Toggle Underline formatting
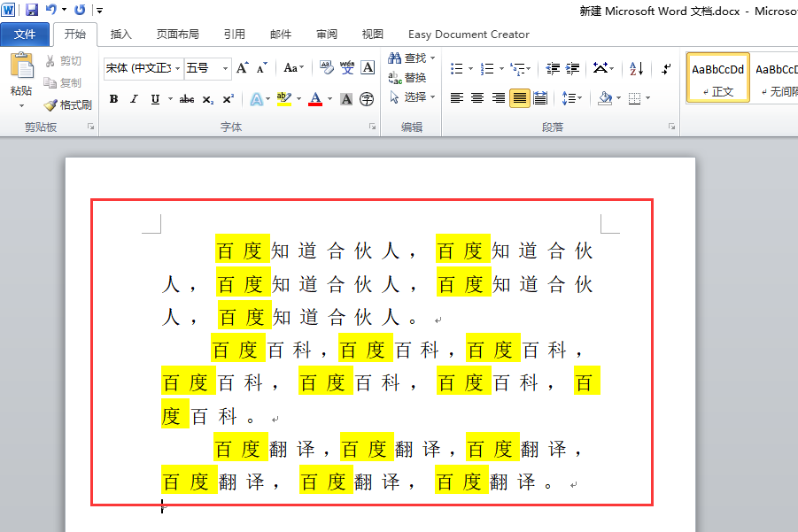The width and height of the screenshot is (798, 532). pos(155,99)
